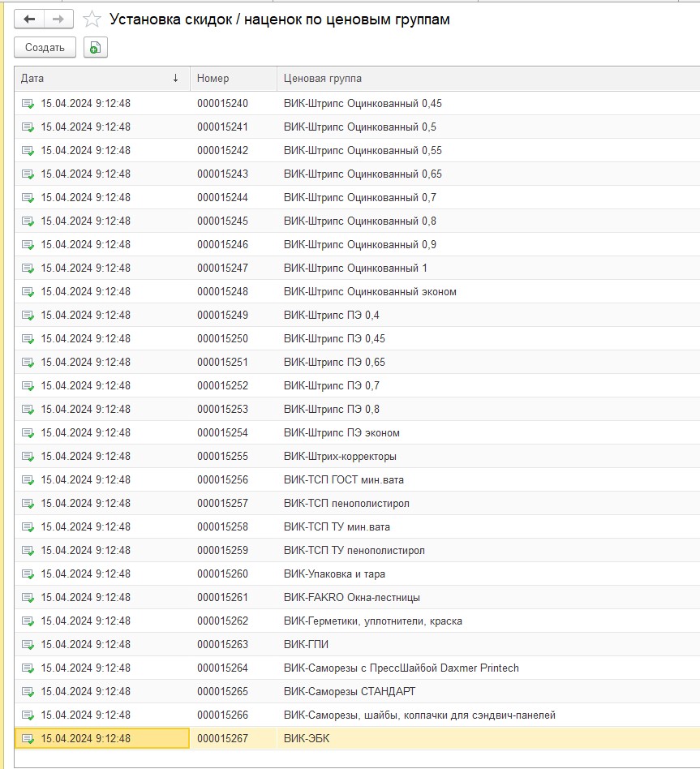Click number cell 000015250
Image resolution: width=700 pixels, height=769 pixels.
click(222, 339)
